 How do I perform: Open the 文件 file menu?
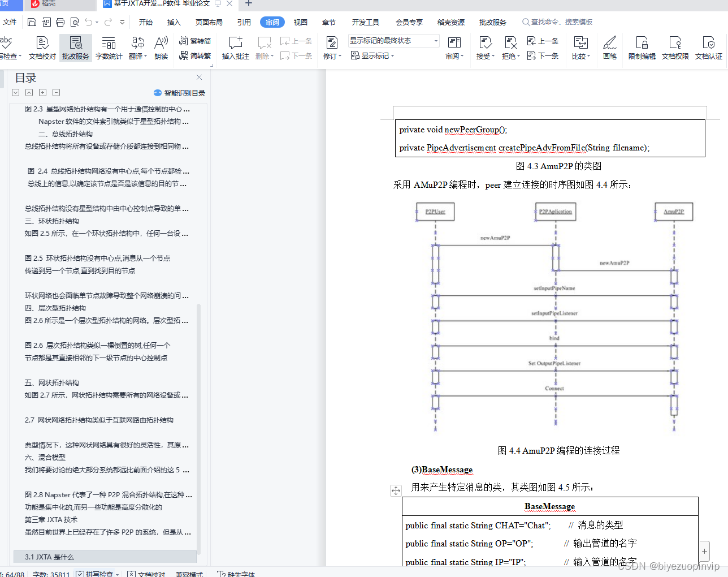[x=10, y=22]
